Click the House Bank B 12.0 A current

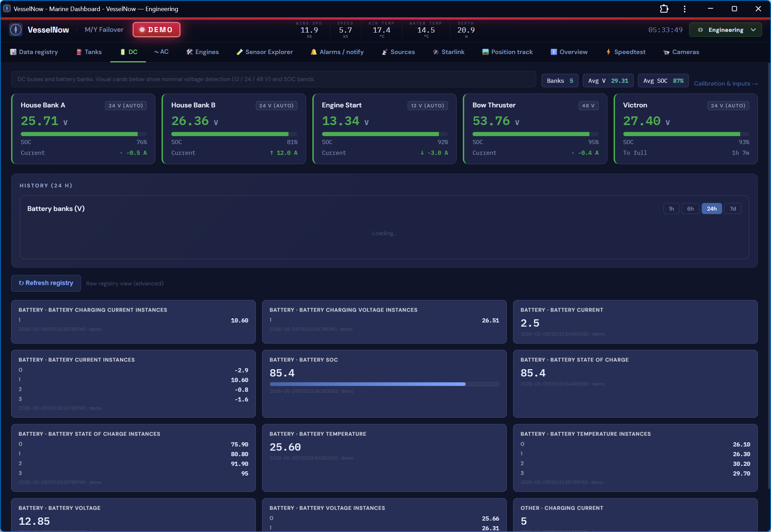(284, 153)
